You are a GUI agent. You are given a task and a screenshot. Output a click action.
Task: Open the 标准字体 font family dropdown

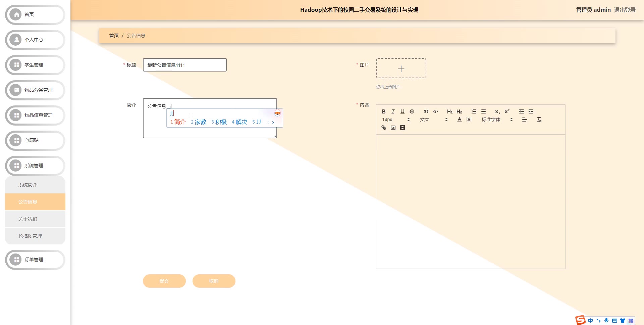pos(497,120)
